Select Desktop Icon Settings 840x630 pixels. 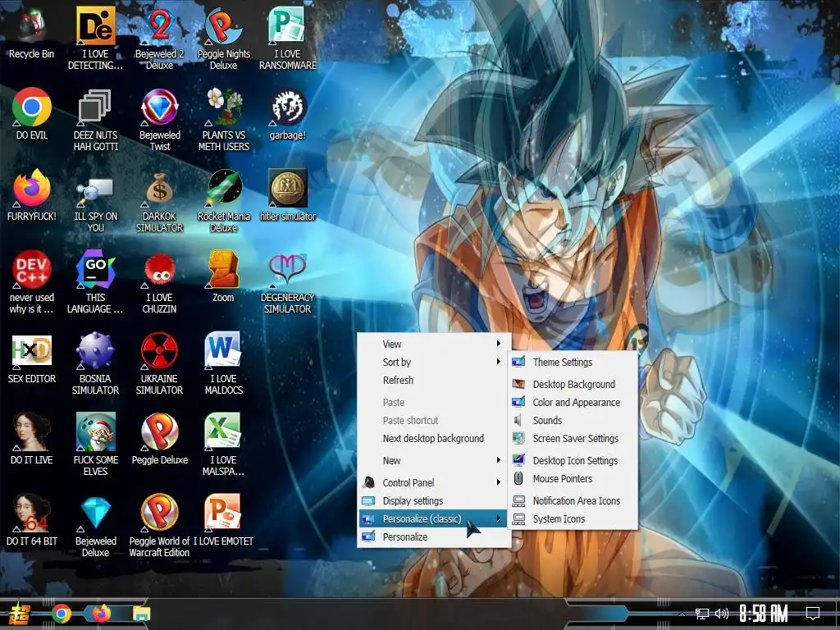573,461
